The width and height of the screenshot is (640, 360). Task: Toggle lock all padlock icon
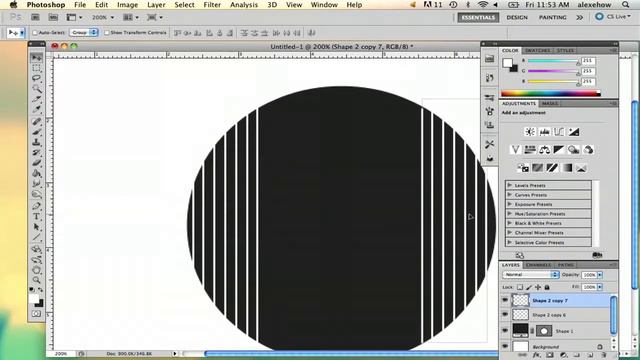point(547,287)
